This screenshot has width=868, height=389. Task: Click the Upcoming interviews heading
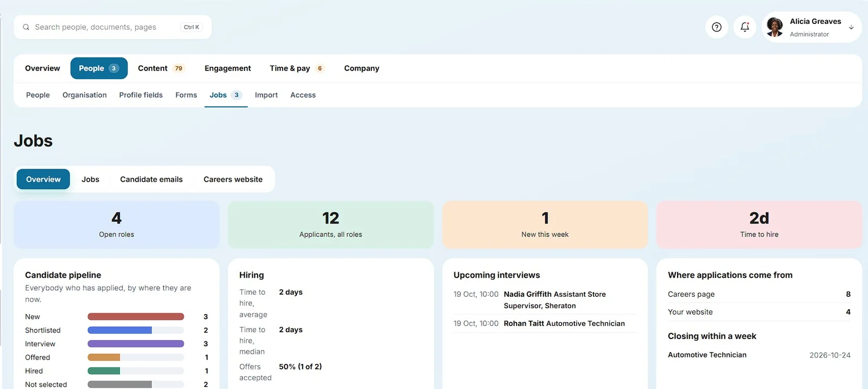pyautogui.click(x=497, y=275)
